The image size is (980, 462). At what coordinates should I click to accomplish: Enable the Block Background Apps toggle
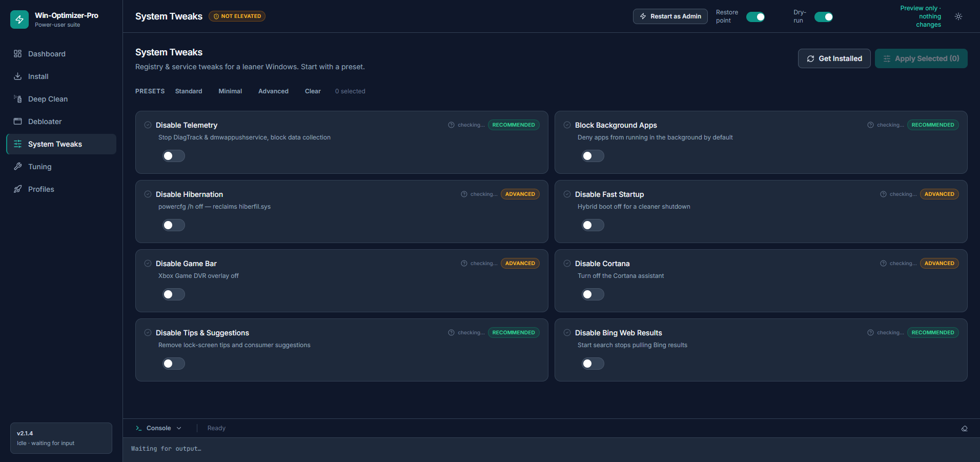click(x=593, y=156)
